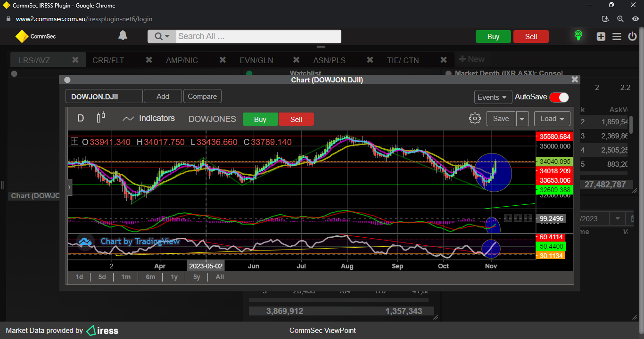
Task: Open the Events dropdown
Action: point(493,97)
